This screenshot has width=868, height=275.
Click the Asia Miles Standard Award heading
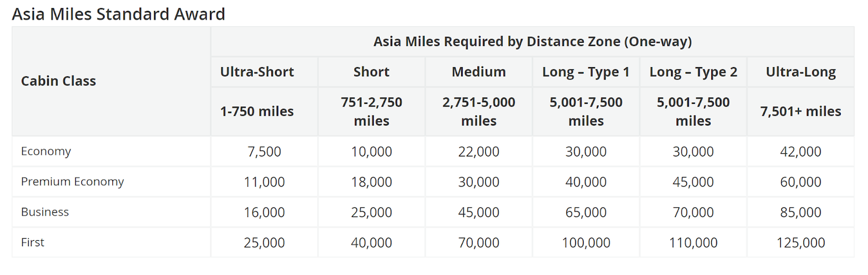coord(119,14)
